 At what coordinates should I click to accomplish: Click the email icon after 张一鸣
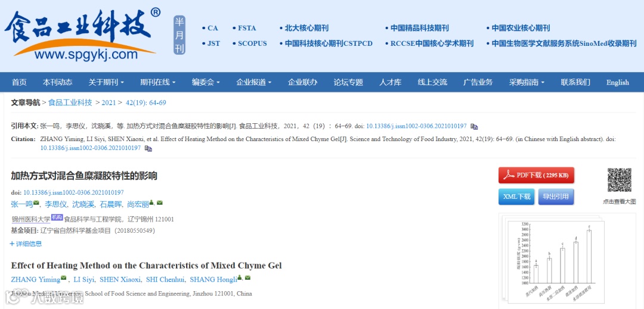36,203
